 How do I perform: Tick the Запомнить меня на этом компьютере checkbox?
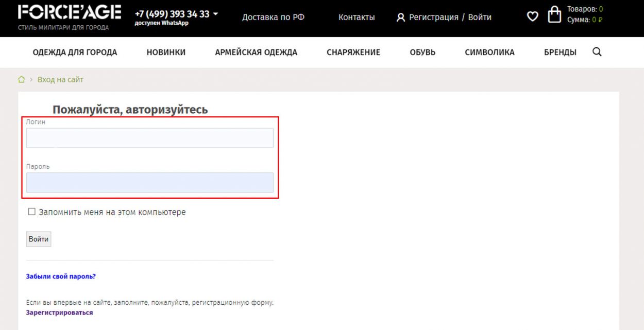32,212
